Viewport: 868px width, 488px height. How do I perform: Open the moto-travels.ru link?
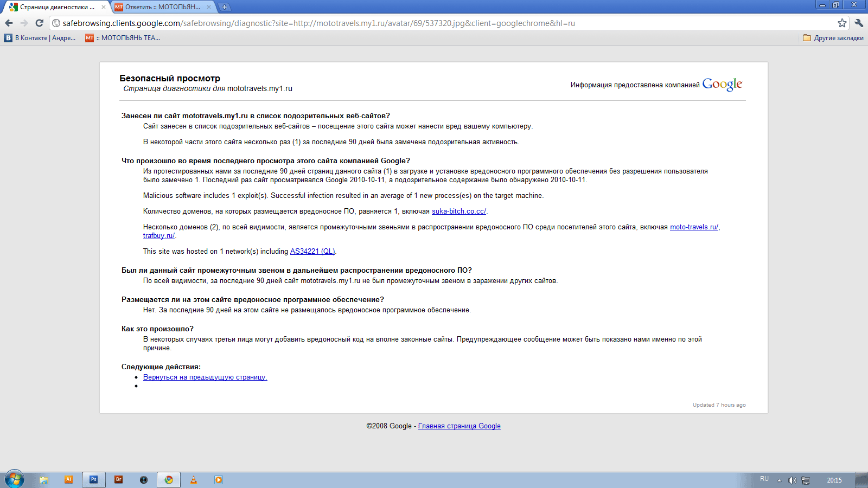(x=694, y=227)
